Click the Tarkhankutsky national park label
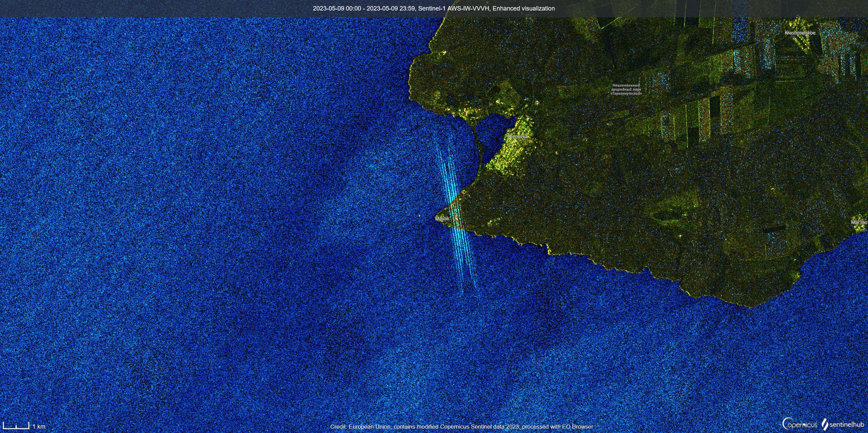Image resolution: width=868 pixels, height=433 pixels. click(626, 89)
